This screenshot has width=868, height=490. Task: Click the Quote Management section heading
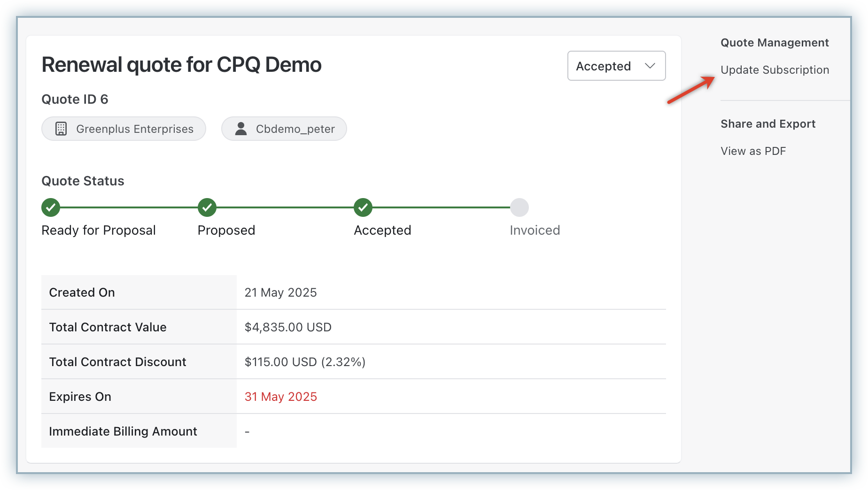pyautogui.click(x=775, y=43)
